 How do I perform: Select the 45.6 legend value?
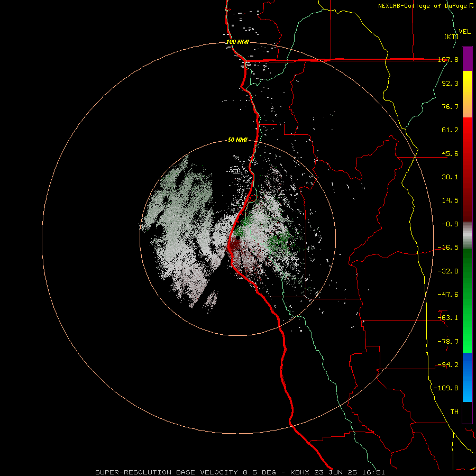pos(450,153)
